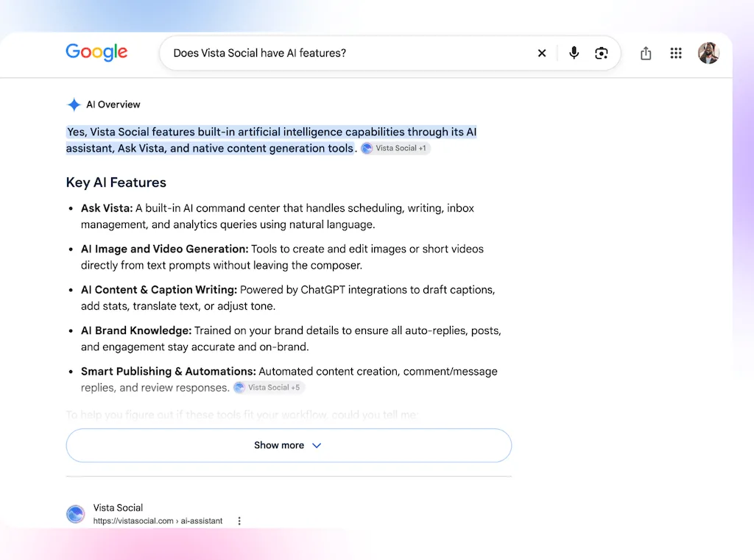Click 'AI Image and Video Generation:' text

click(x=164, y=249)
